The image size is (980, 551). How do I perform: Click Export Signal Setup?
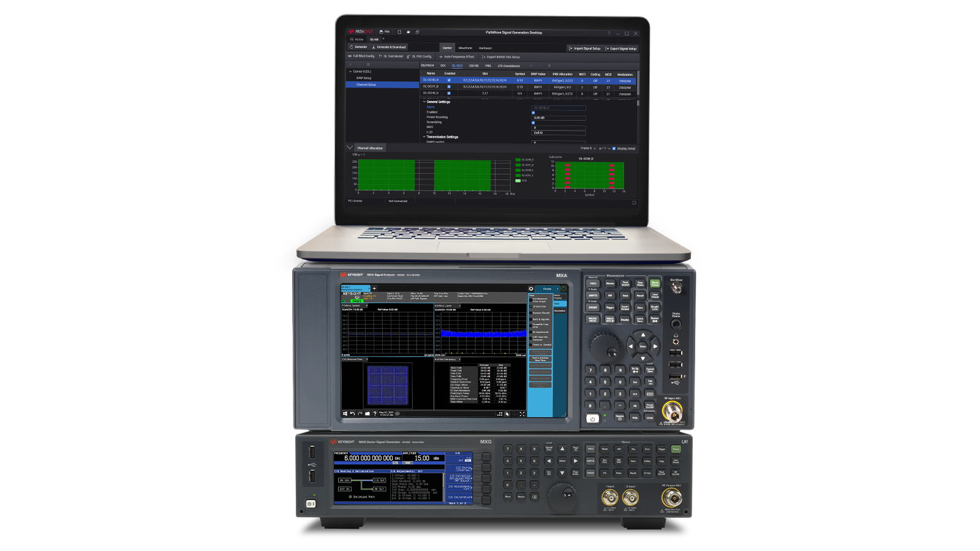[x=621, y=48]
